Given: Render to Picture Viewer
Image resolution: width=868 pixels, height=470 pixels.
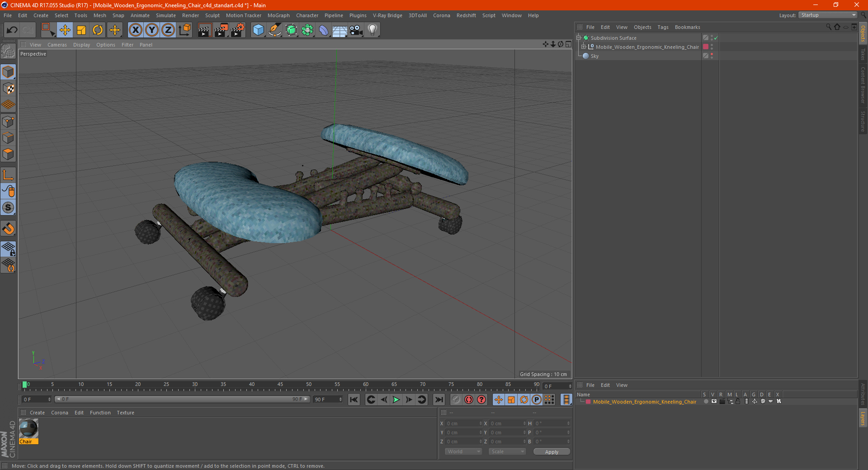Looking at the screenshot, I should click(221, 30).
